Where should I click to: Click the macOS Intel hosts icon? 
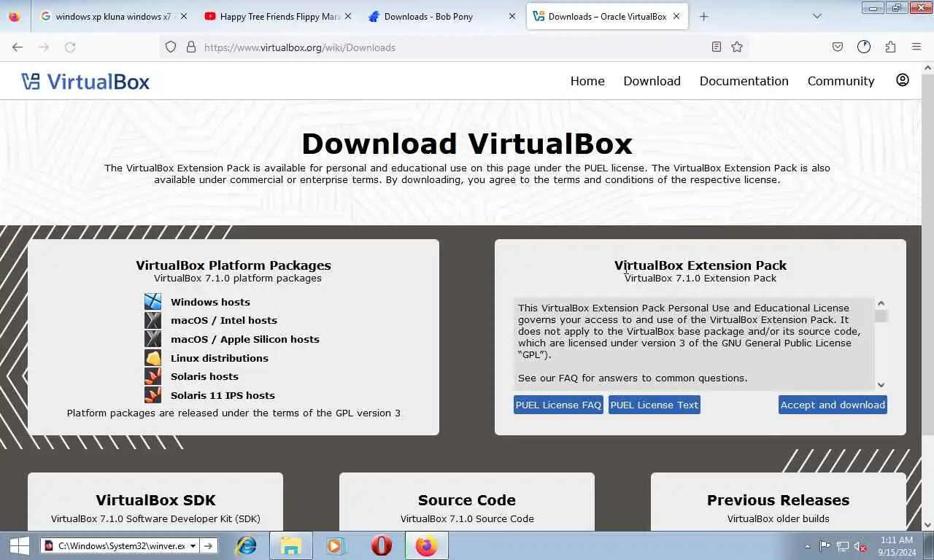point(153,320)
